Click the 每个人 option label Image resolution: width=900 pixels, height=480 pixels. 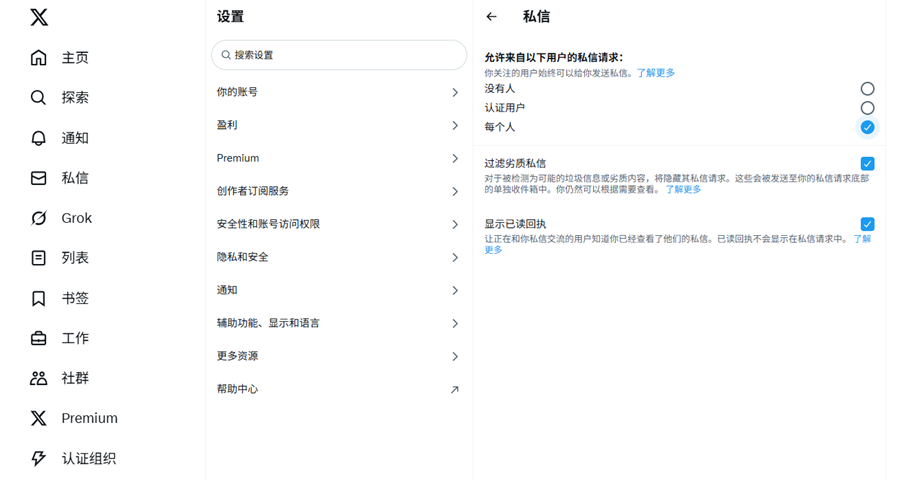(x=499, y=127)
